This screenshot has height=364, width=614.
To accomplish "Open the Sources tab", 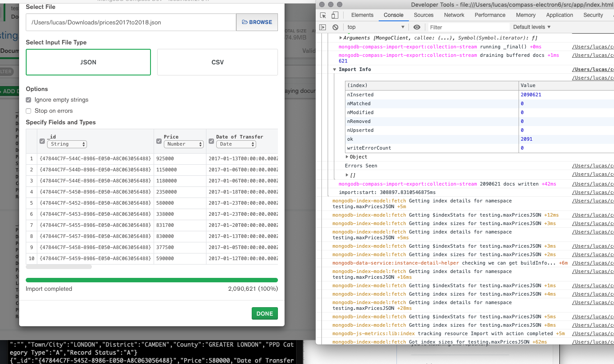I will [424, 15].
